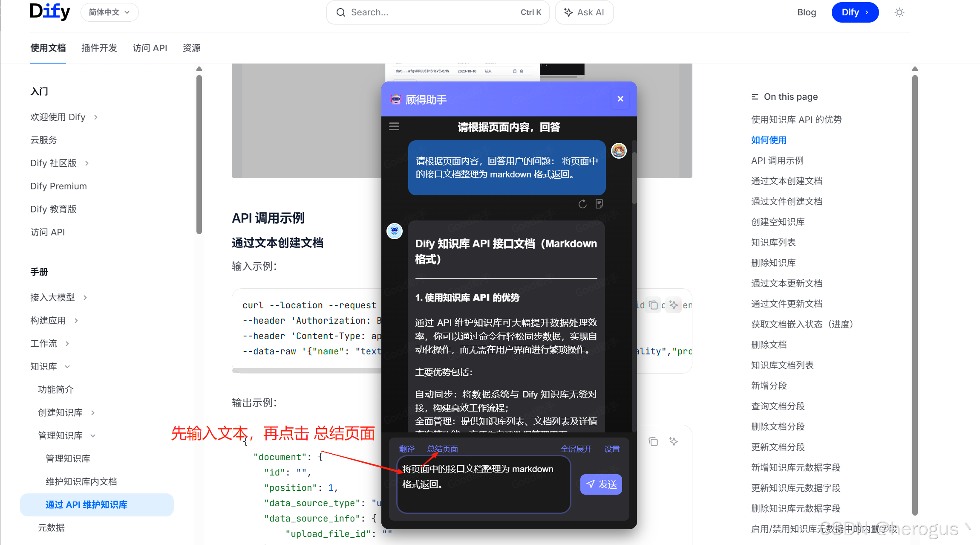Screen dimensions: 980x545
Task: Switch to the 使用文档 tab
Action: pos(48,48)
